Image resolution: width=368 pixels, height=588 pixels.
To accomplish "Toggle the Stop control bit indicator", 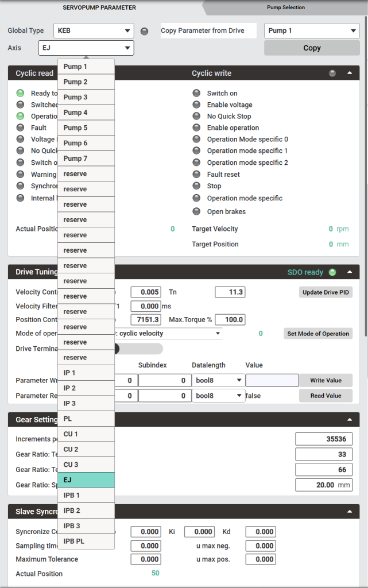I will click(x=197, y=186).
